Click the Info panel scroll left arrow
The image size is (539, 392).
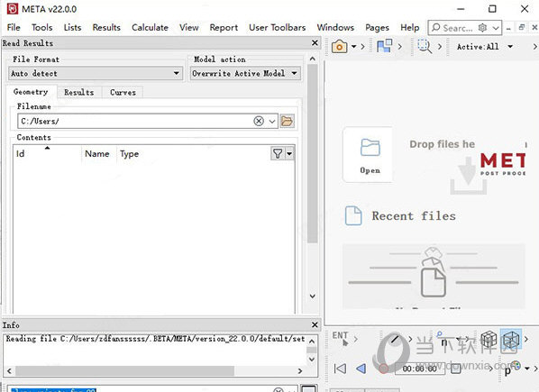click(x=9, y=370)
